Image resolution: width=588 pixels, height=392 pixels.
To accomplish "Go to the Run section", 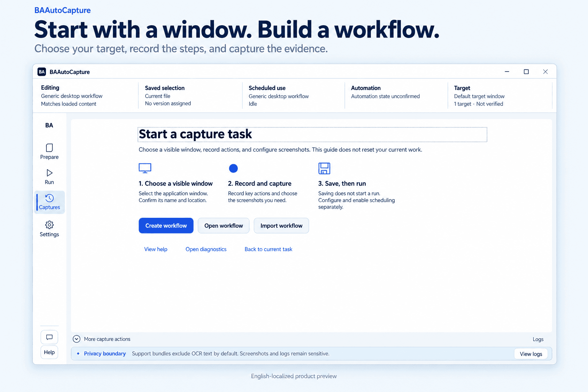I will (x=49, y=177).
